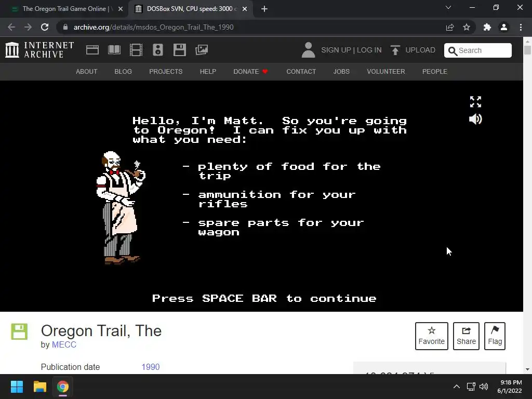Open a new browser tab
532x399 pixels.
[264, 9]
